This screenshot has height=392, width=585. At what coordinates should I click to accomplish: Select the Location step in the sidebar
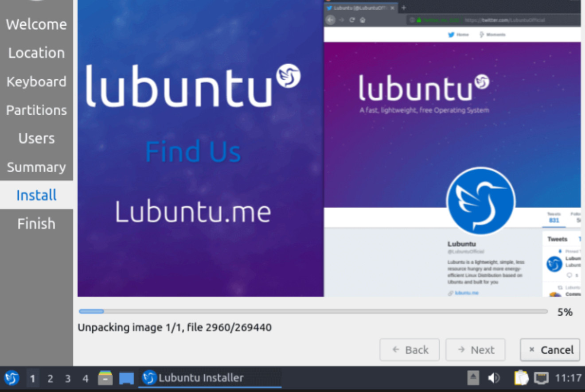point(36,53)
